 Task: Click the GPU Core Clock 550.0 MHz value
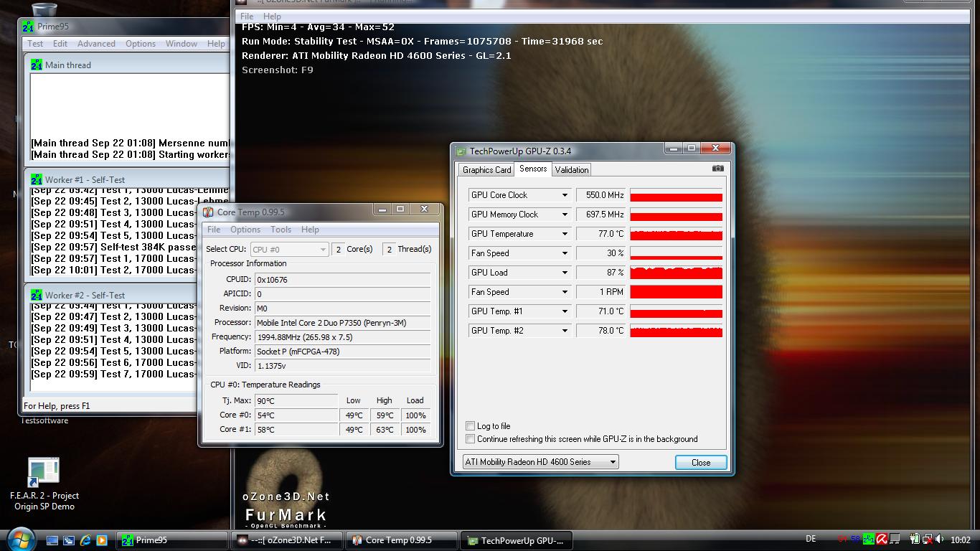coord(601,195)
